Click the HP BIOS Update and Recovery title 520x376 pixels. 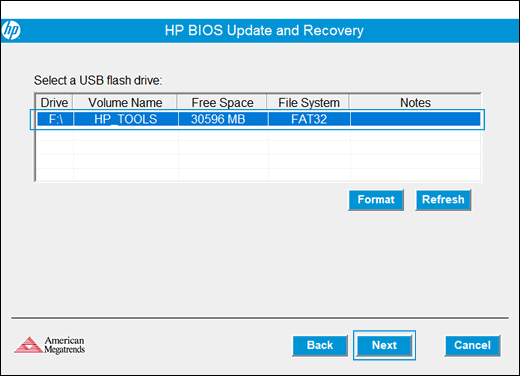coord(264,31)
